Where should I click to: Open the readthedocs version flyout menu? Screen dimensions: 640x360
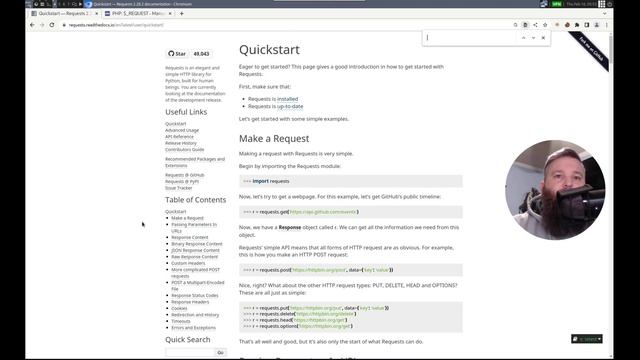click(587, 339)
